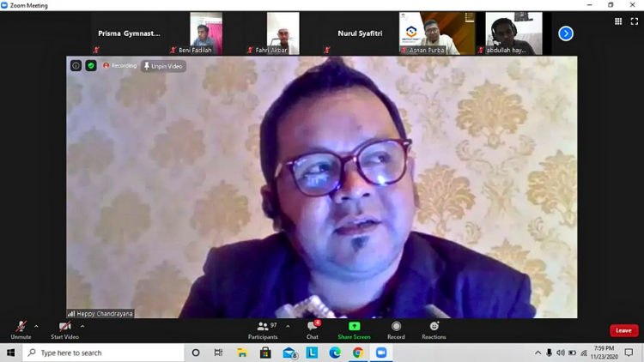Image resolution: width=644 pixels, height=362 pixels.
Task: Open Google Chrome from the taskbar
Action: 358,353
